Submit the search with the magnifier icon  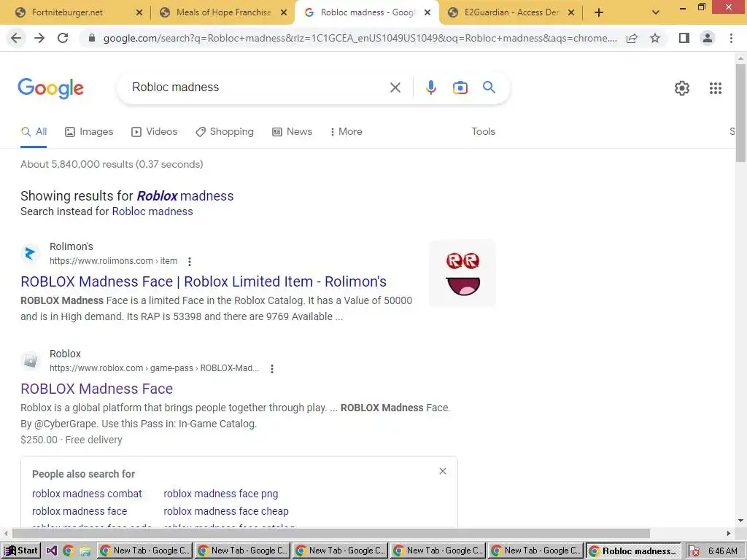[489, 87]
